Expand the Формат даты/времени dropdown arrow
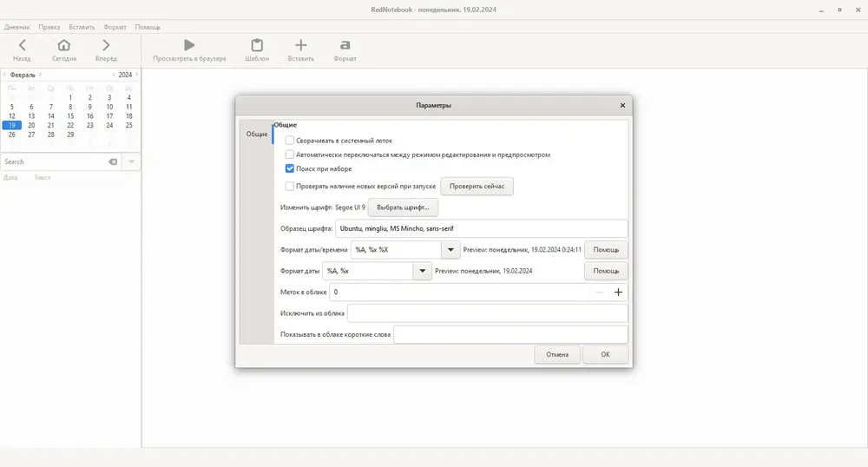 click(450, 249)
